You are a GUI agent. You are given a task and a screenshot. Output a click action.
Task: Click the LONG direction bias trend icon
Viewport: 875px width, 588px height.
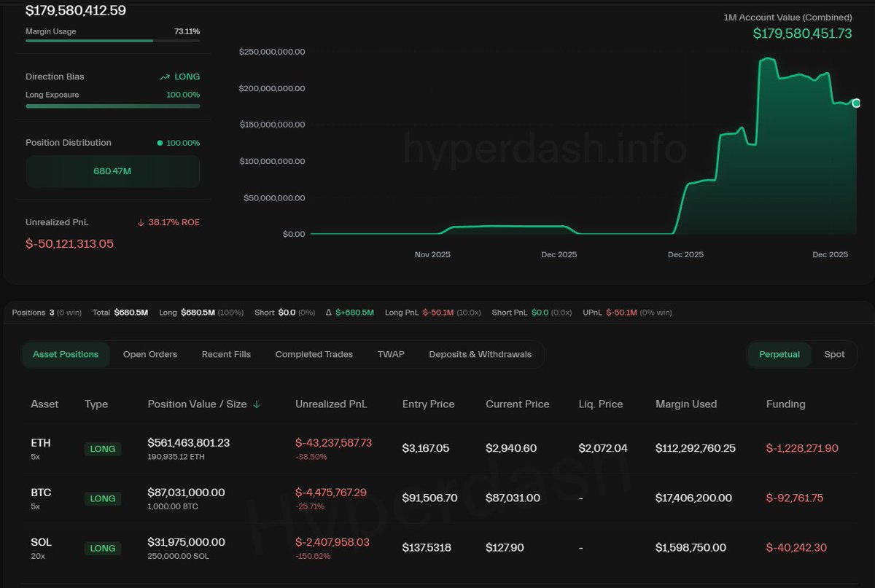[165, 77]
